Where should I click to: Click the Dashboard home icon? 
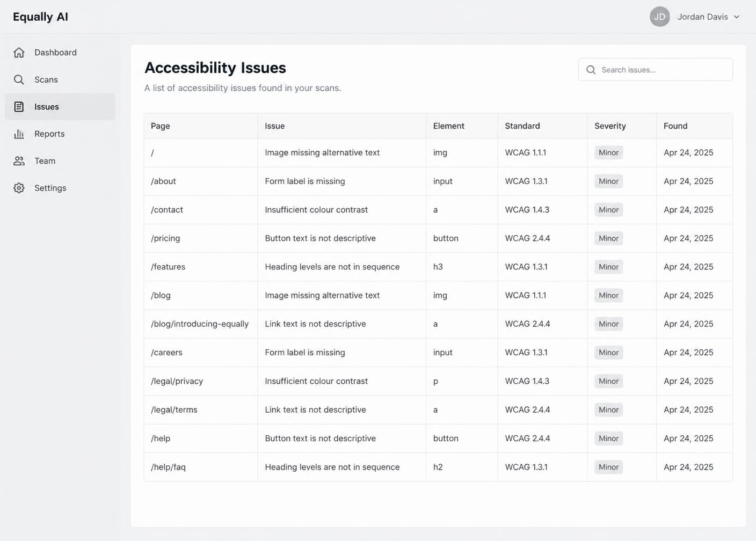[19, 53]
